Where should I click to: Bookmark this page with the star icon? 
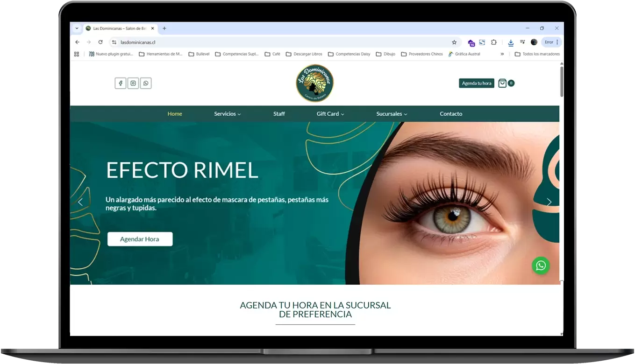(454, 42)
